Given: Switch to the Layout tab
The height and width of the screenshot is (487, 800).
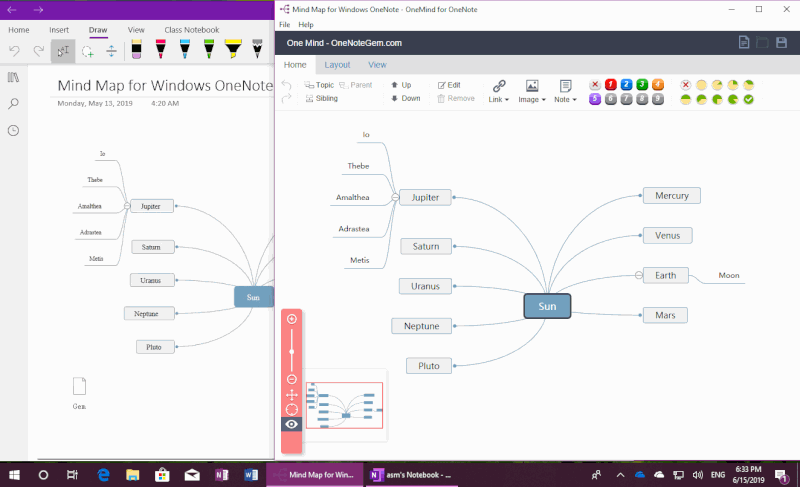Looking at the screenshot, I should tap(337, 64).
